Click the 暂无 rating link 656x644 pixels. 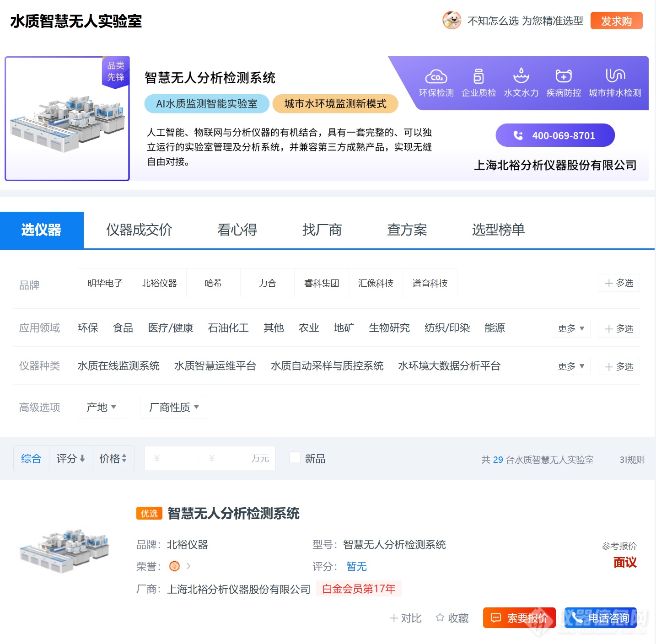pyautogui.click(x=356, y=567)
